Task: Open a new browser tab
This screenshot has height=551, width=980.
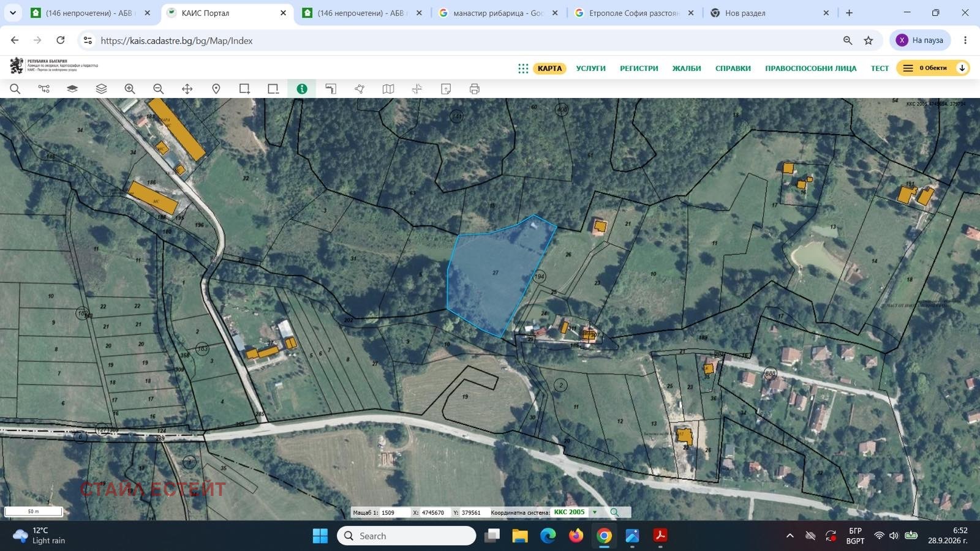Action: [x=849, y=13]
